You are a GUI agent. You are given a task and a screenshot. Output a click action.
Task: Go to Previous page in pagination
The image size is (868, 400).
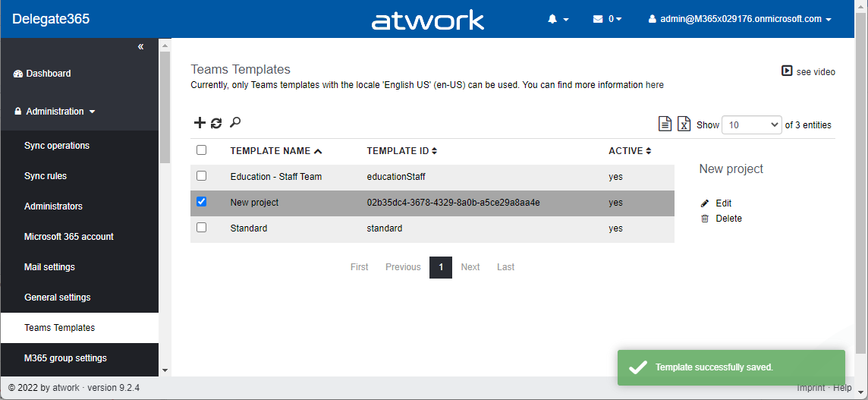point(403,267)
